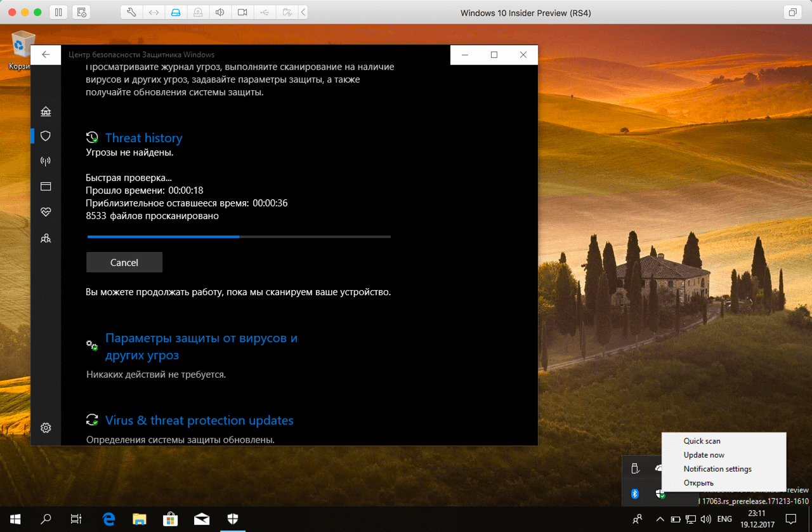Click the network adapter toolbar icon
Viewport: 812px width, 532px height.
(154, 12)
